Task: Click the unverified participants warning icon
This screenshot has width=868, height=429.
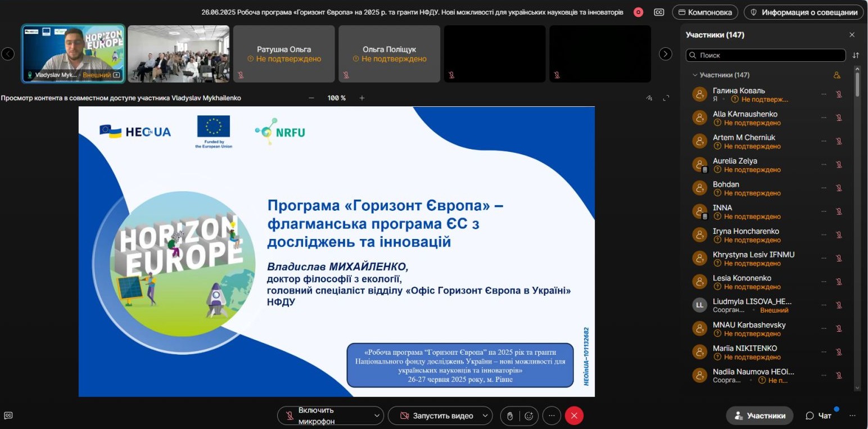Action: pyautogui.click(x=837, y=75)
